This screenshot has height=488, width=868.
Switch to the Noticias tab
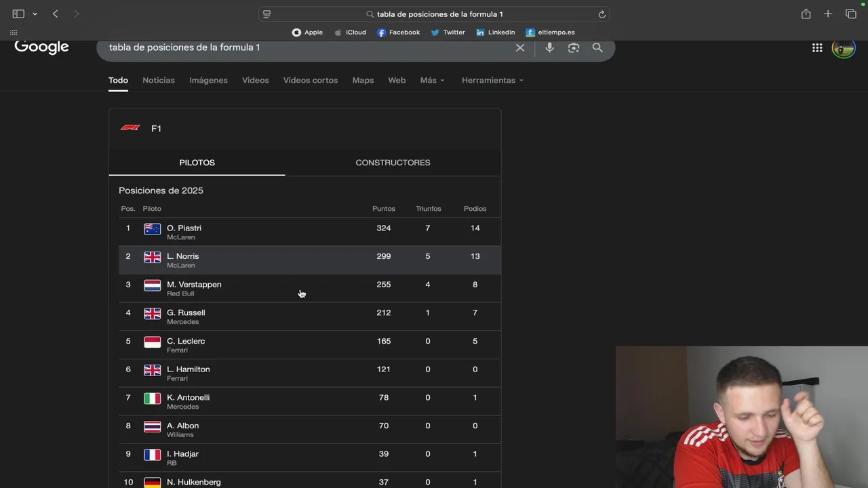tap(159, 80)
